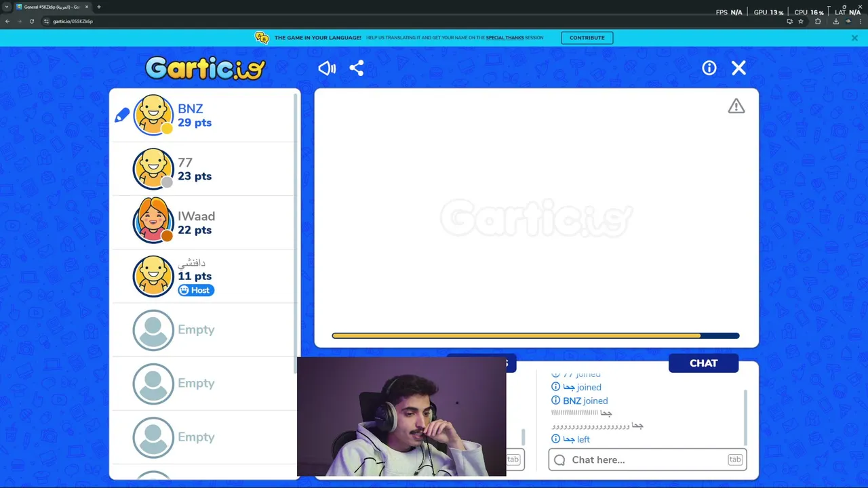
Task: Click the browser profile avatar
Action: click(x=848, y=21)
